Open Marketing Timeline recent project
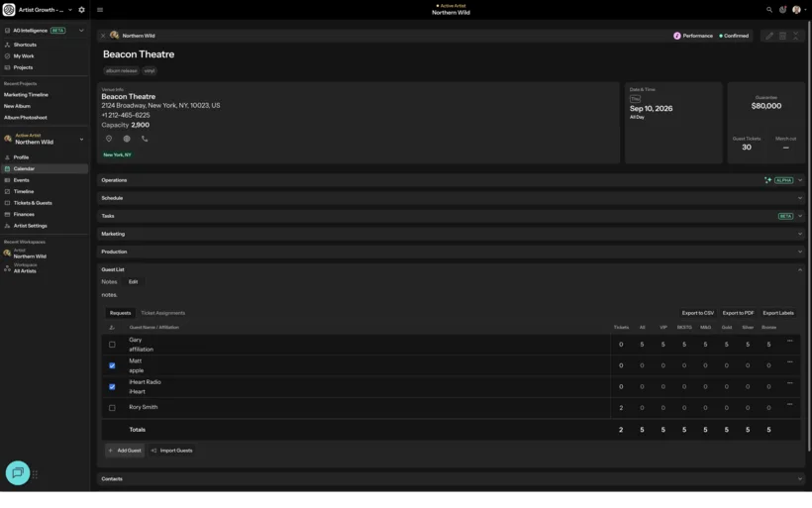The width and height of the screenshot is (812, 508). pyautogui.click(x=26, y=95)
